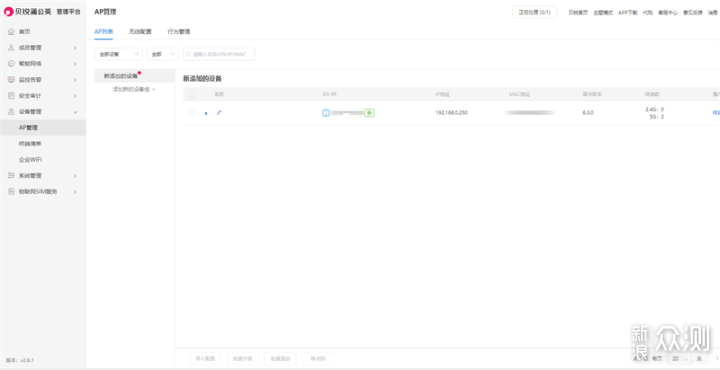Open the page size 20 dropdown
The height and width of the screenshot is (370, 720).
click(680, 359)
